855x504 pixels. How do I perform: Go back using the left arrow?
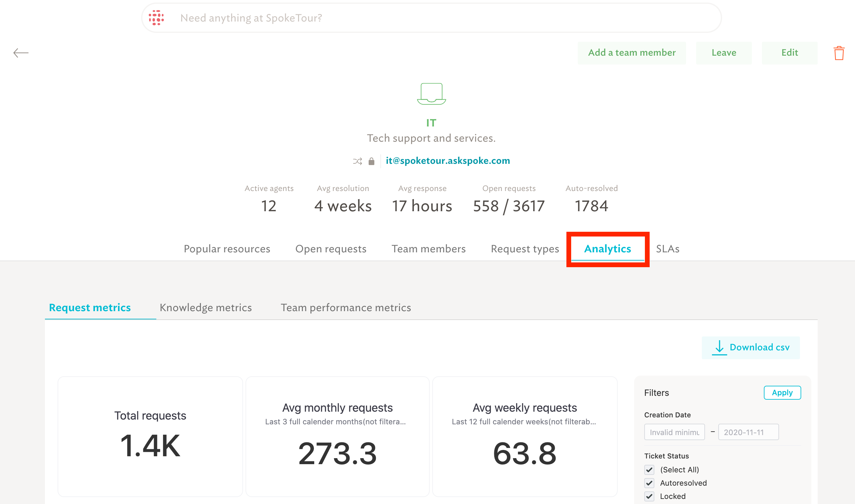tap(21, 52)
